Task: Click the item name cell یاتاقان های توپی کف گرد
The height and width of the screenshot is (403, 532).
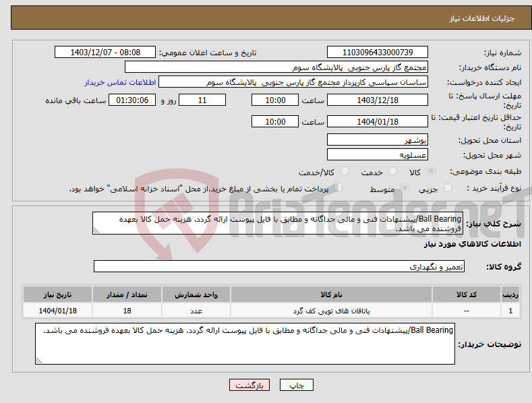Action: click(331, 311)
